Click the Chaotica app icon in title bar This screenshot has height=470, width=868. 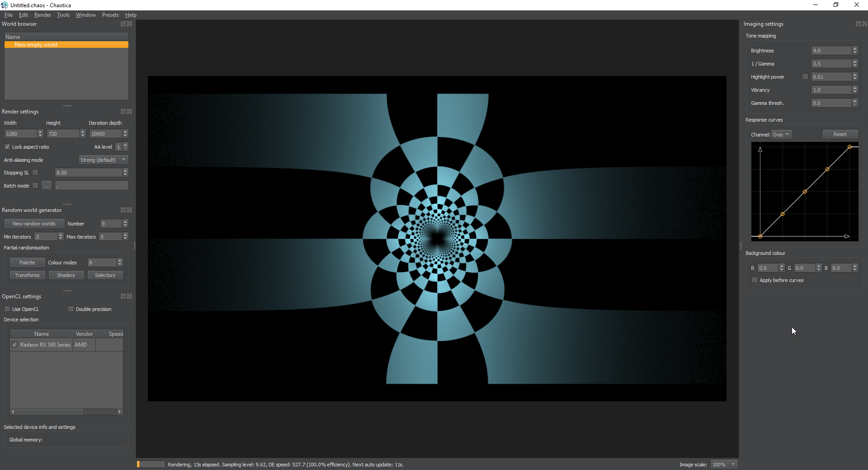pyautogui.click(x=5, y=5)
